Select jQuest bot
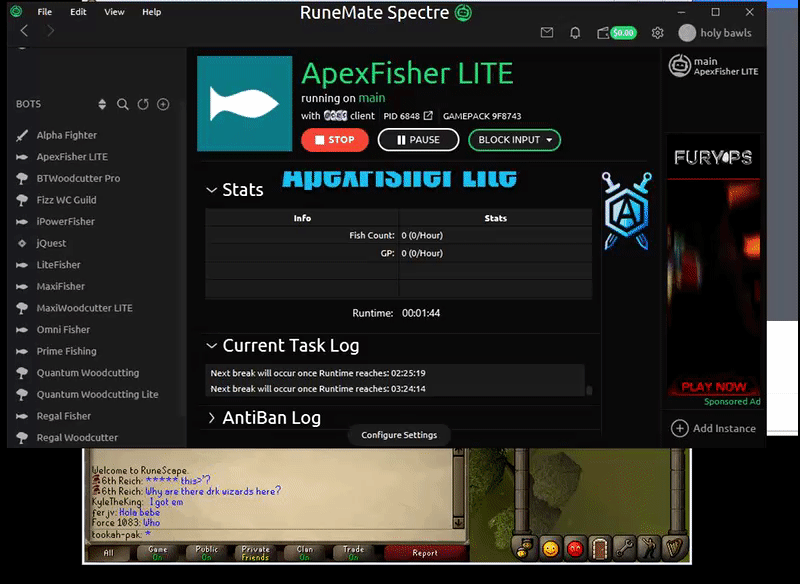The width and height of the screenshot is (800, 584). [51, 243]
